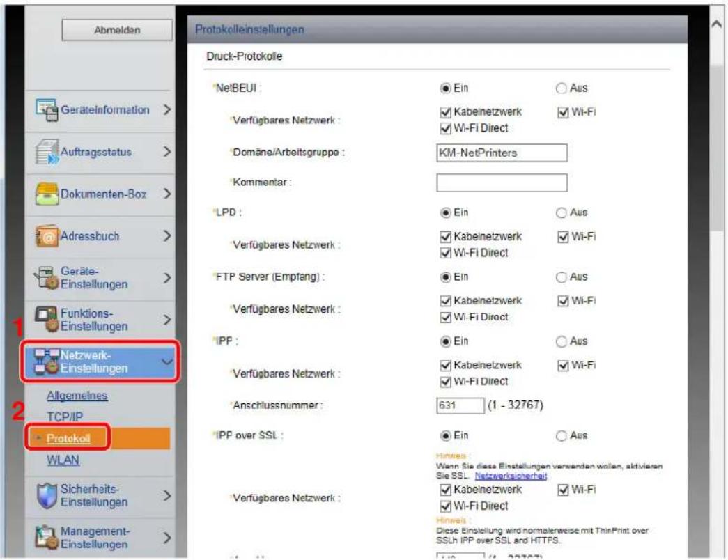
Task: Click the empty Kommentar field
Action: click(502, 182)
